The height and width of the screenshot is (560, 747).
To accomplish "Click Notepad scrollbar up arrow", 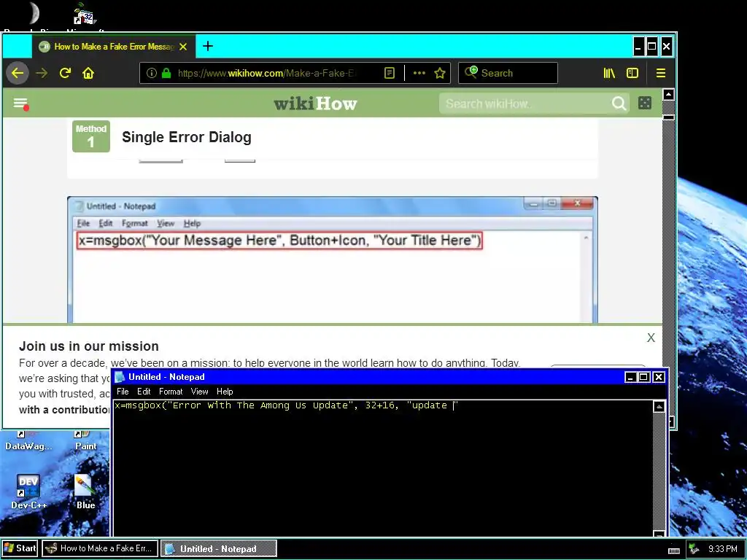I will click(x=659, y=407).
